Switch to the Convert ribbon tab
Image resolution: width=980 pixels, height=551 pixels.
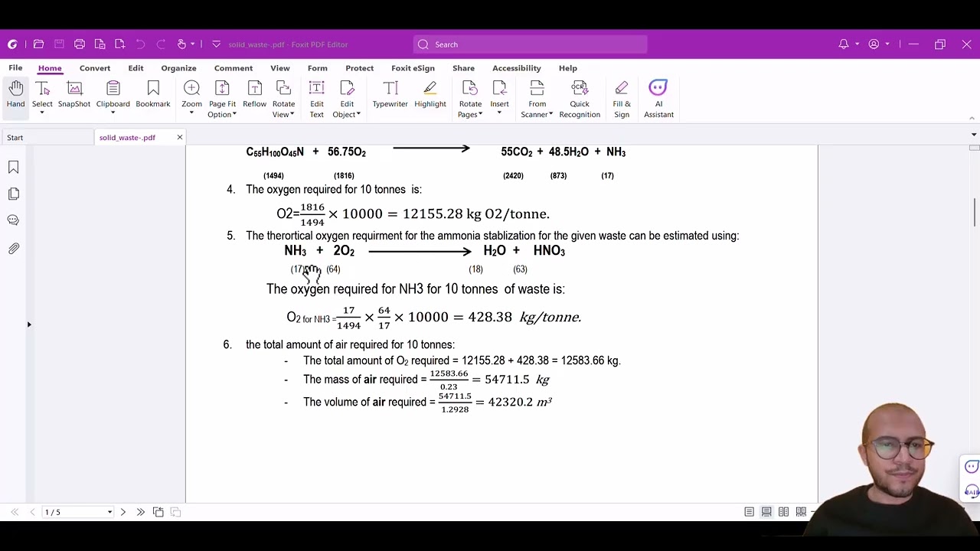tap(95, 68)
